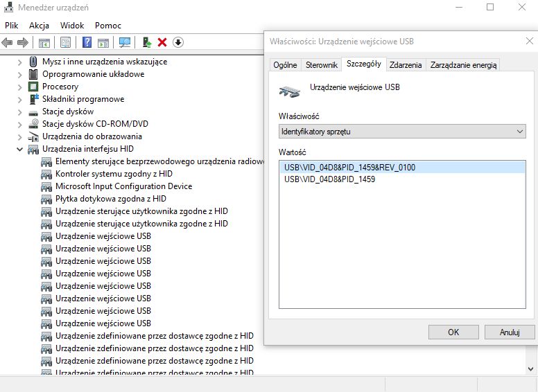
Task: Click the scroll-down arrow of the device tree
Action: click(531, 369)
